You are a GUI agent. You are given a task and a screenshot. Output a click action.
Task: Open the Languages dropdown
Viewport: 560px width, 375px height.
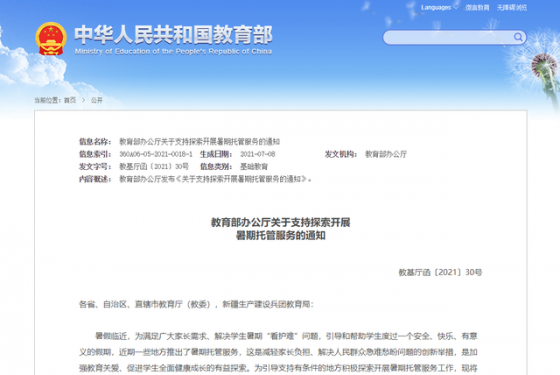(439, 8)
